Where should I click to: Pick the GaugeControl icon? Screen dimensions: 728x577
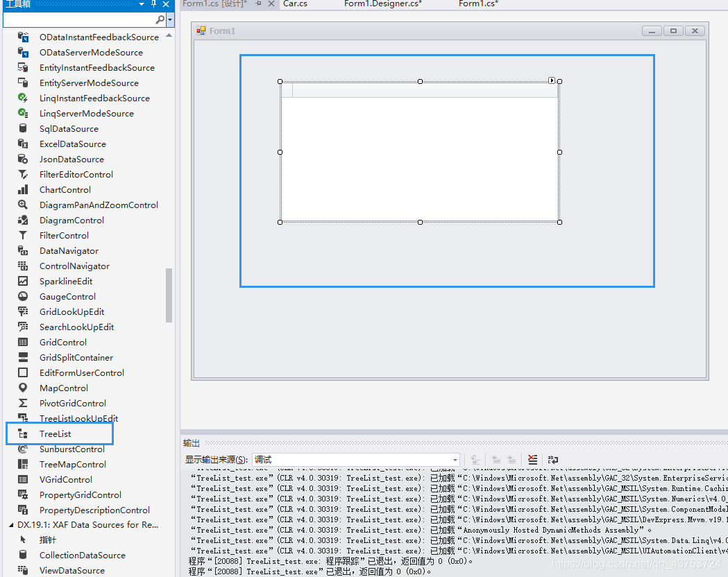pos(23,296)
